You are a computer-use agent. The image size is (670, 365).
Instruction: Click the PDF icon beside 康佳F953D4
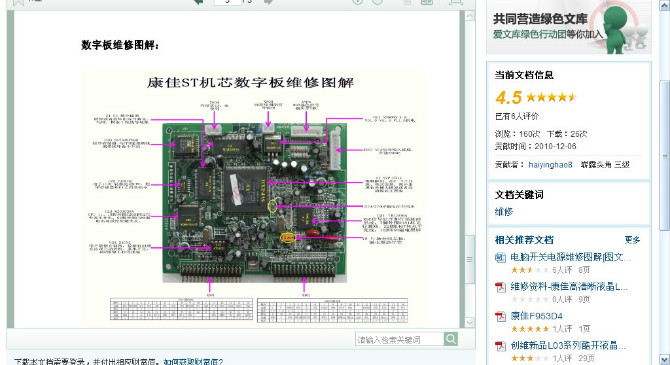click(500, 317)
